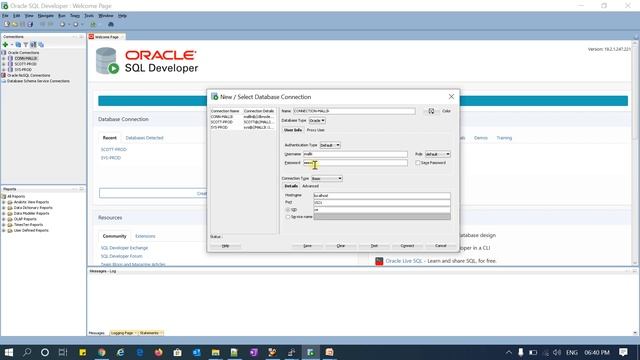
Task: Click the Save All icon in main toolbar
Action: coord(30,24)
